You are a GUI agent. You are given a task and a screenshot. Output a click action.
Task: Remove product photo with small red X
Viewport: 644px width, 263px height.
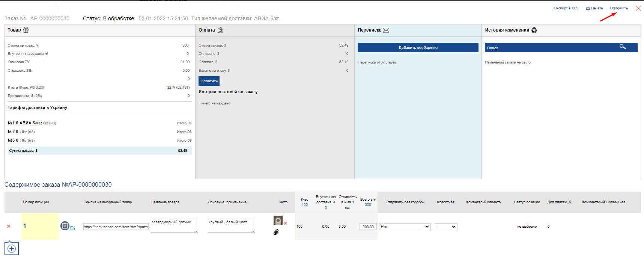[x=285, y=223]
